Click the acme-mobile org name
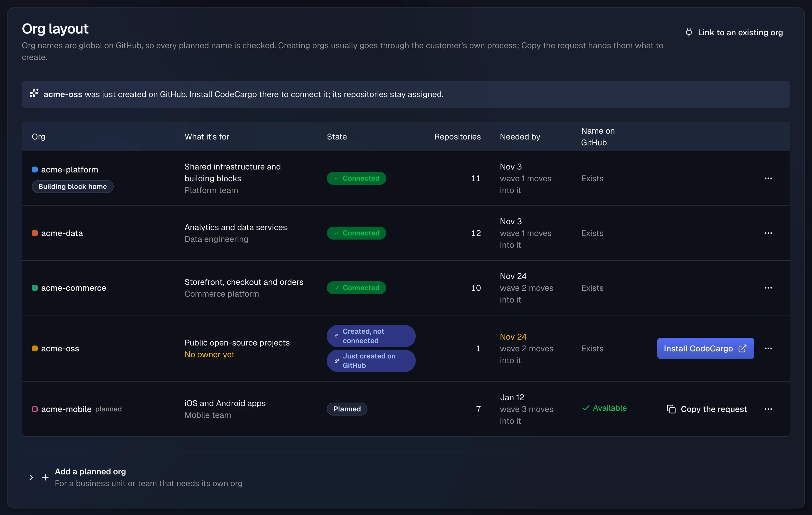The width and height of the screenshot is (812, 515). [x=66, y=409]
